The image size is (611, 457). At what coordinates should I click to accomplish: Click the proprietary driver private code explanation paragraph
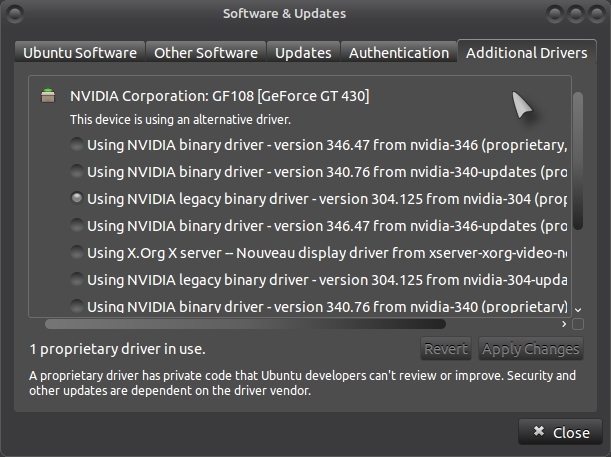tap(302, 383)
